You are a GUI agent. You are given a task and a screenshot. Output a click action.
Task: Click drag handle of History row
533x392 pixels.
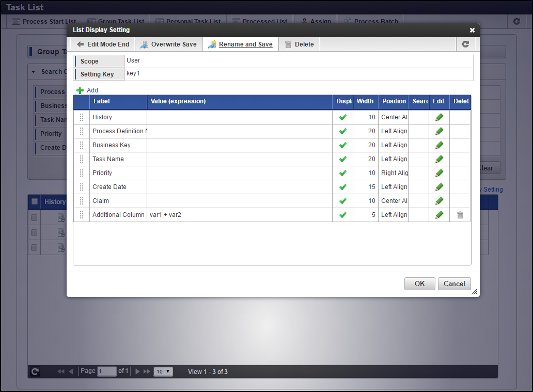(82, 117)
